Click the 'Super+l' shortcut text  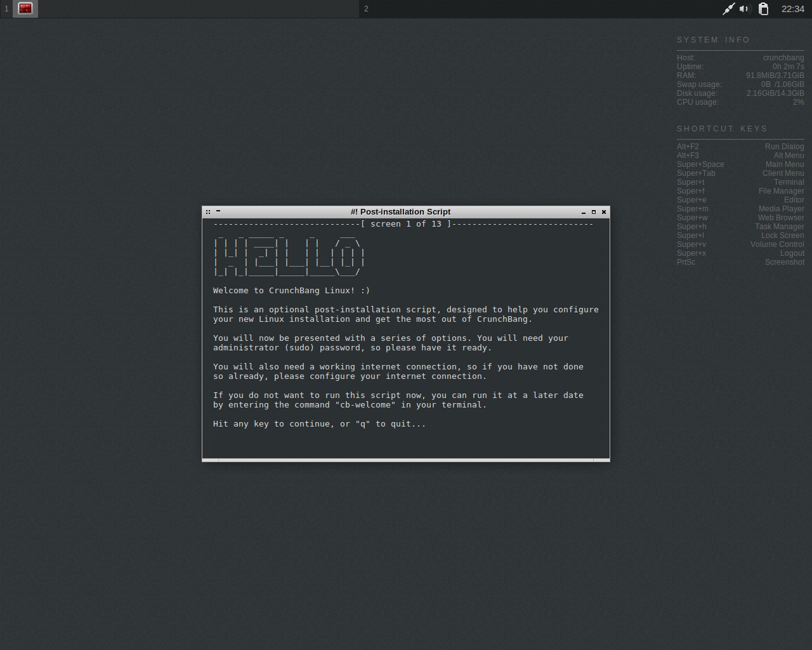coord(690,235)
